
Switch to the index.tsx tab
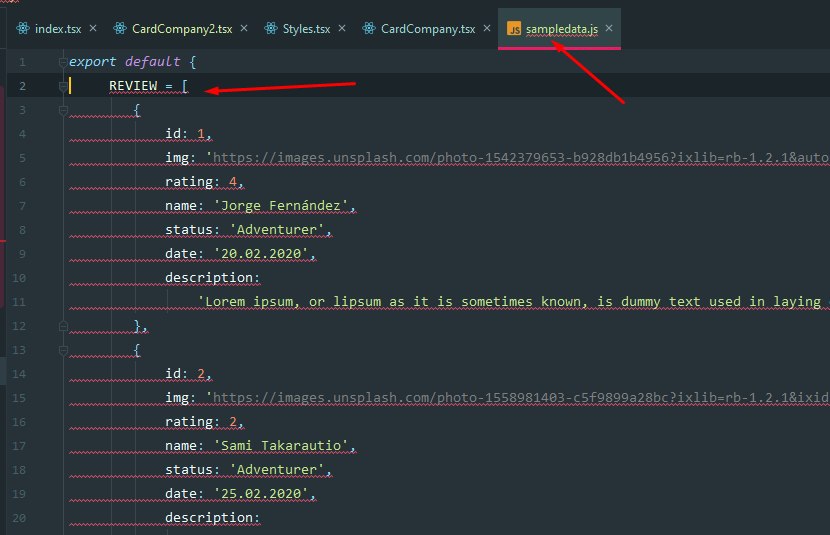(58, 29)
